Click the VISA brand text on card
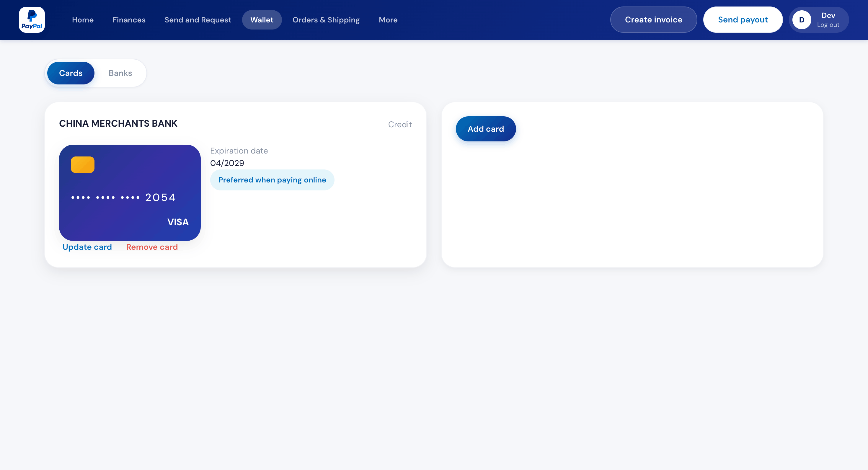This screenshot has height=470, width=868. (178, 222)
